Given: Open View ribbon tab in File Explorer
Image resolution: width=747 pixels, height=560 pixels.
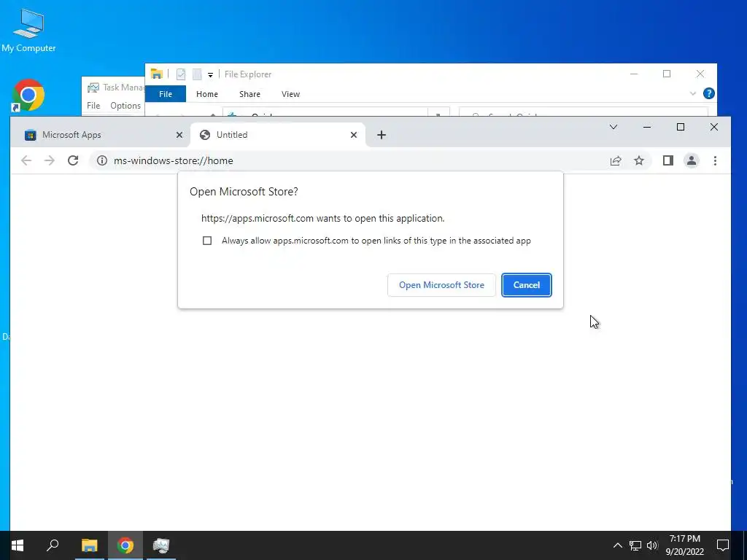Looking at the screenshot, I should click(290, 94).
